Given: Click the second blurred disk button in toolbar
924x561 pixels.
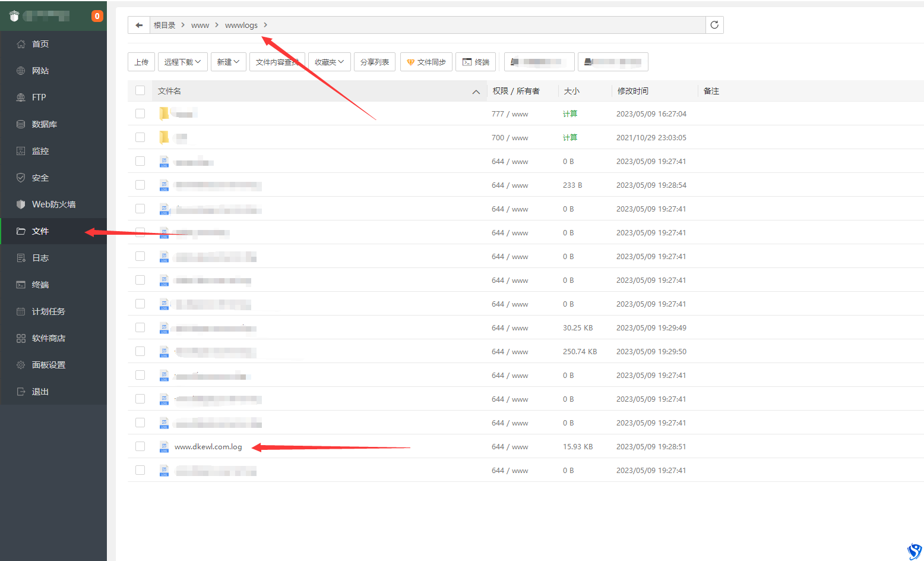Looking at the screenshot, I should [x=613, y=62].
